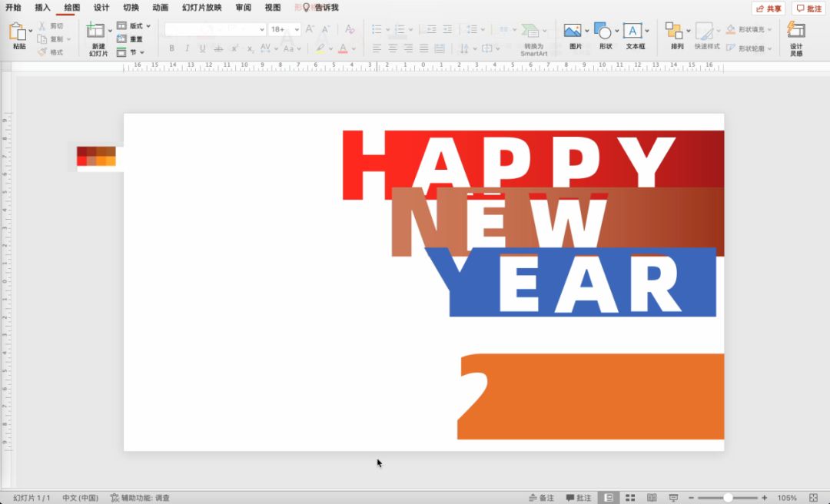
Task: Open the Layout (版式) dropdown
Action: (x=135, y=26)
